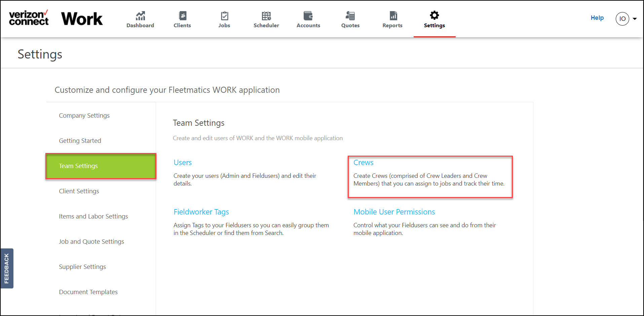Select Getting Started in sidebar
The image size is (644, 316).
click(80, 141)
